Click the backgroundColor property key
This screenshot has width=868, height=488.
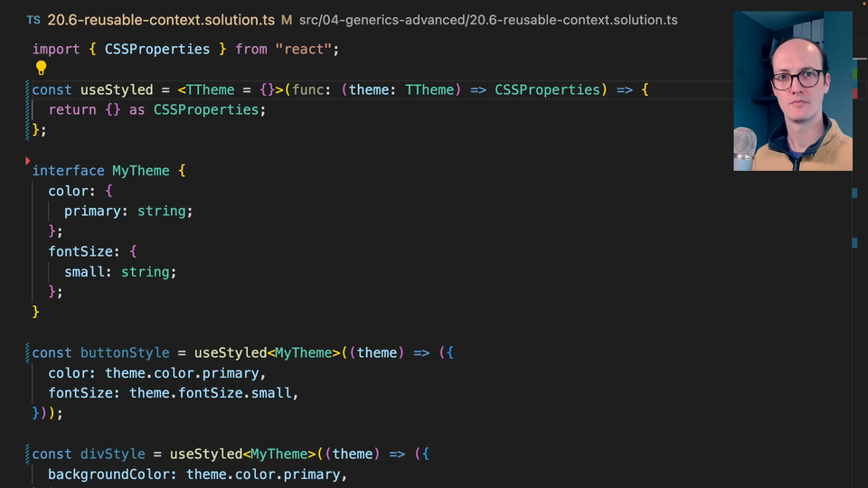click(x=112, y=474)
